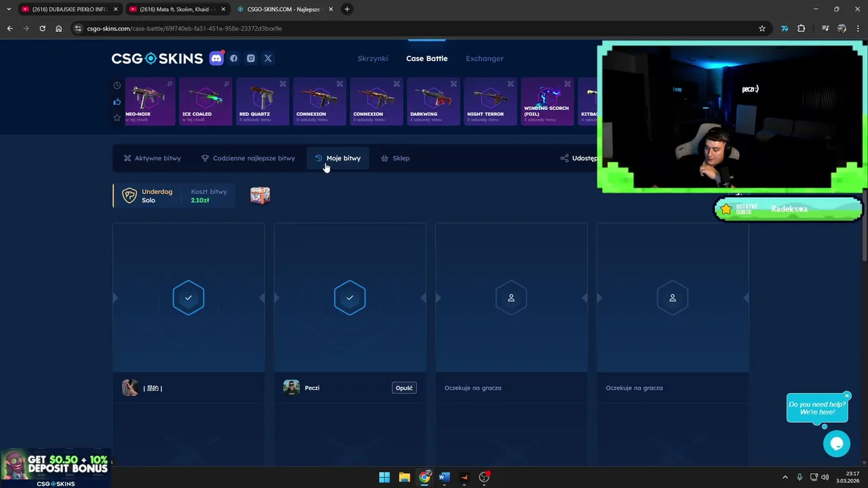Click the browser forward arrow
868x488 pixels.
click(26, 28)
